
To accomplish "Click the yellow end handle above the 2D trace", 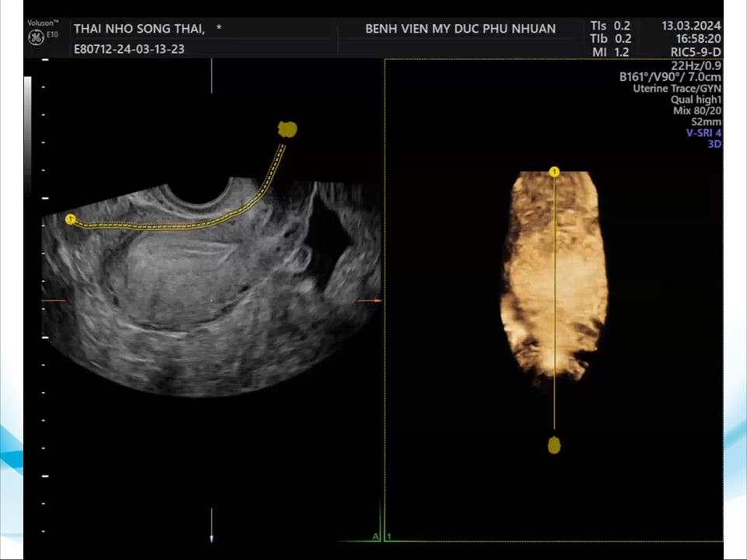I will [x=288, y=129].
